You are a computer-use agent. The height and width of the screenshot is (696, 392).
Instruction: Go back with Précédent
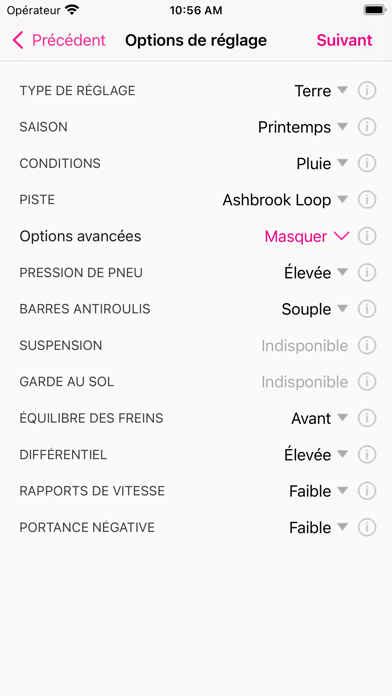click(x=59, y=40)
